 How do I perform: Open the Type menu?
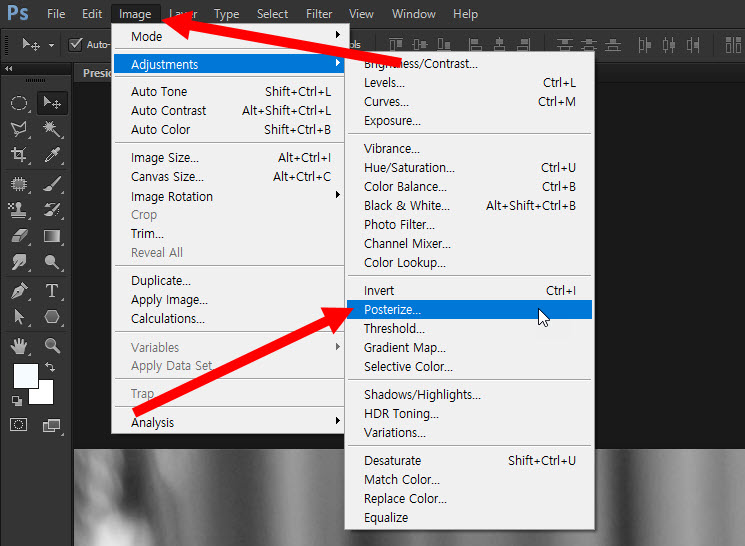coord(226,14)
